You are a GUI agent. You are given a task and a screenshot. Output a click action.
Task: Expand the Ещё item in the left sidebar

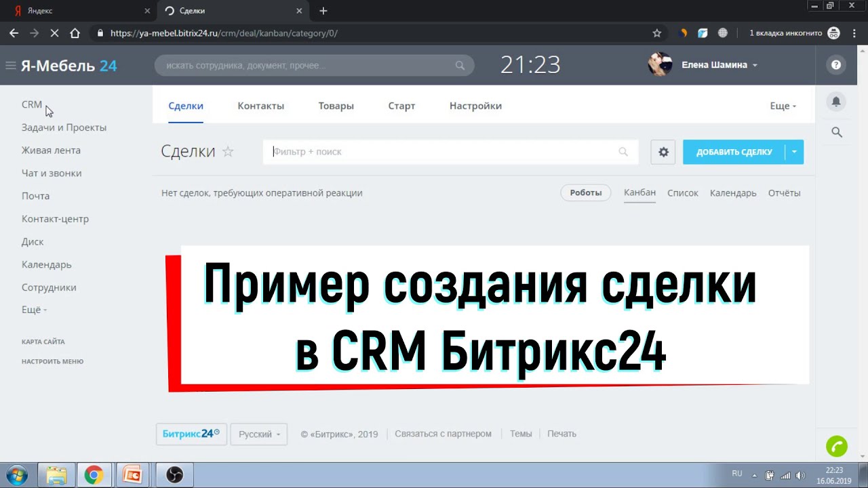(x=34, y=310)
